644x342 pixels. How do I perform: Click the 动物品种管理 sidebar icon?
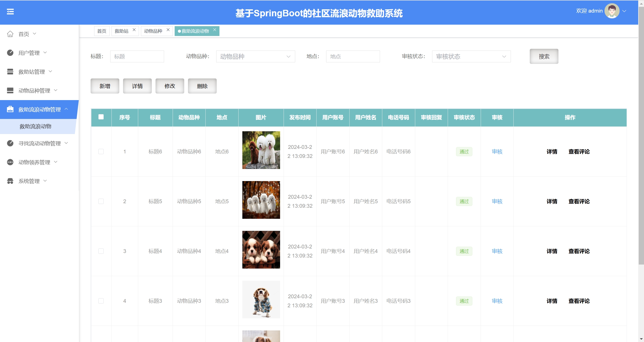click(x=10, y=91)
